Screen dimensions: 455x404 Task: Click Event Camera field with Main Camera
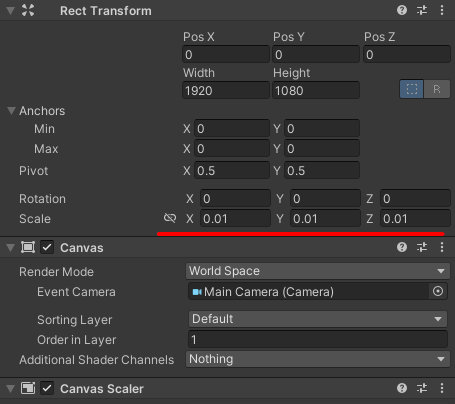tap(308, 292)
